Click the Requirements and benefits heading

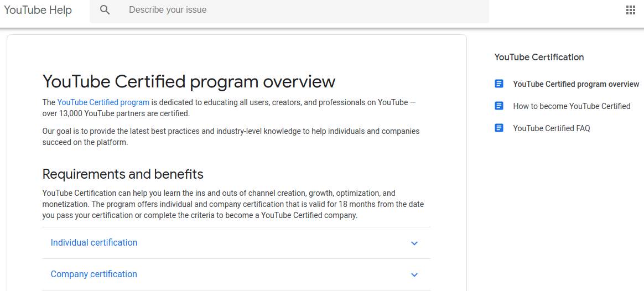[123, 174]
